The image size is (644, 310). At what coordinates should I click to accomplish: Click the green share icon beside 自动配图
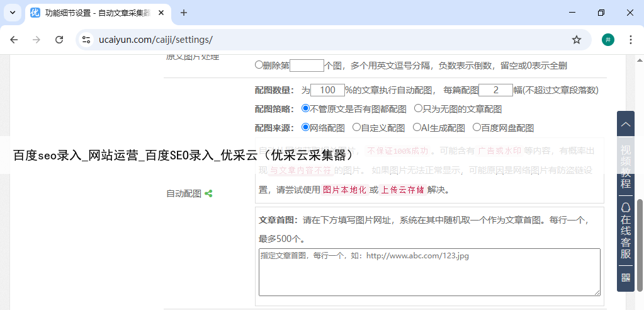click(208, 194)
